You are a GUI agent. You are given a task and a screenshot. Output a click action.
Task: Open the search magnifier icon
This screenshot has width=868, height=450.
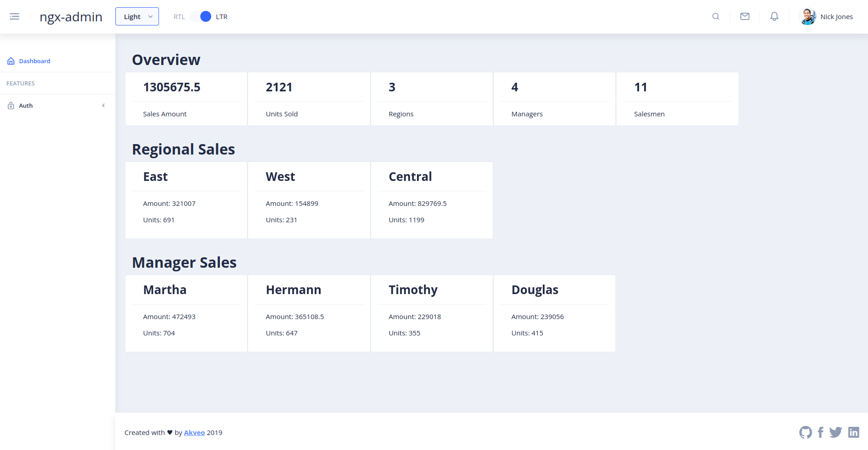[x=716, y=17]
